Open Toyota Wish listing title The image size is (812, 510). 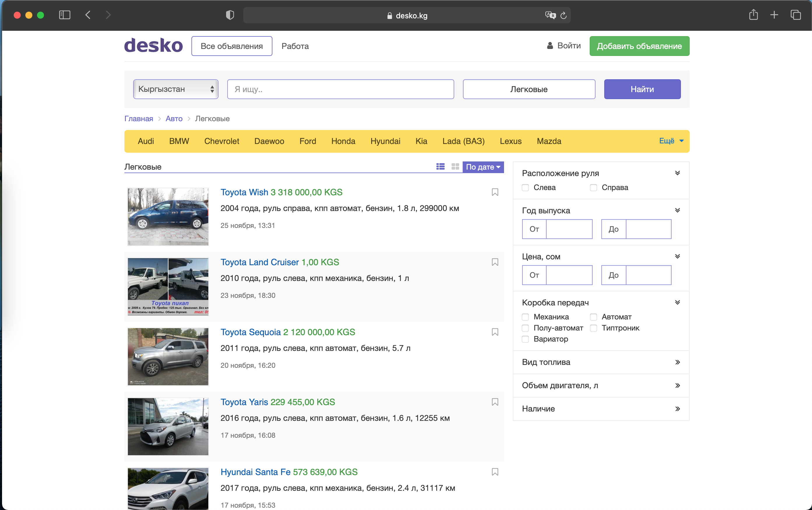click(x=244, y=192)
